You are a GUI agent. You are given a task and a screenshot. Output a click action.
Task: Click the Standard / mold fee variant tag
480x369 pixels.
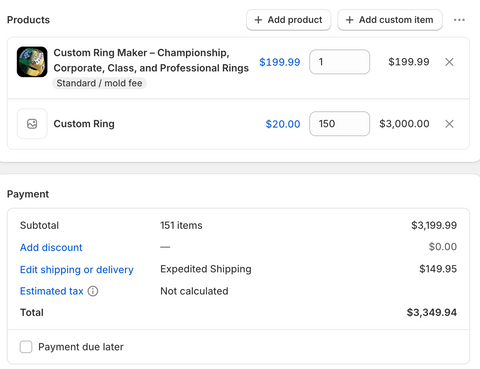click(x=99, y=83)
